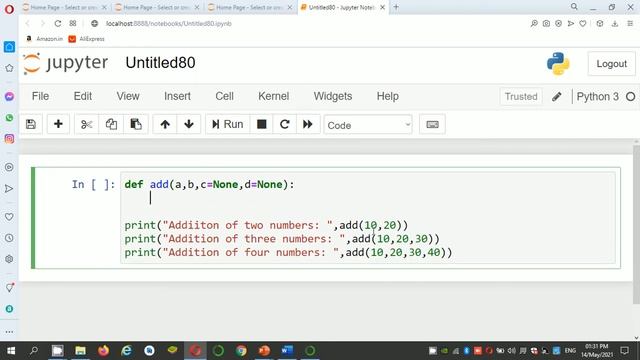640x360 pixels.
Task: Open the Help menu
Action: (x=387, y=96)
